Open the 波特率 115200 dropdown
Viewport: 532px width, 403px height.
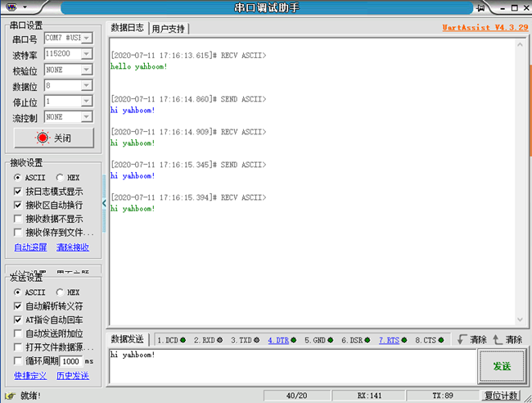click(x=87, y=53)
